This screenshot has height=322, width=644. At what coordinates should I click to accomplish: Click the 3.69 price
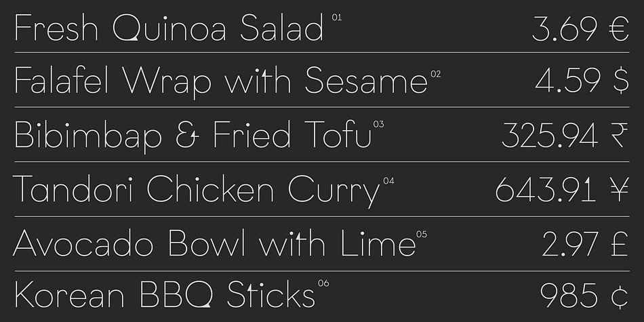tap(565, 28)
